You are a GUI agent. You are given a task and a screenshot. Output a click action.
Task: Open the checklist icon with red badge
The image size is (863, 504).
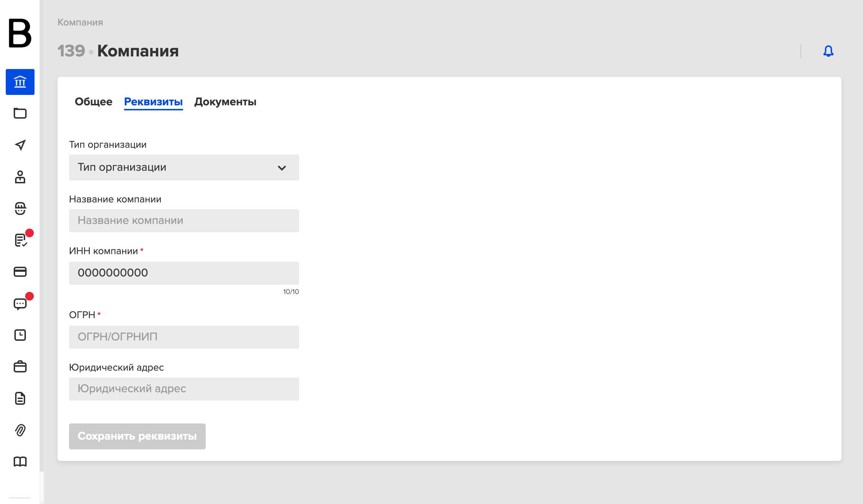pyautogui.click(x=21, y=240)
